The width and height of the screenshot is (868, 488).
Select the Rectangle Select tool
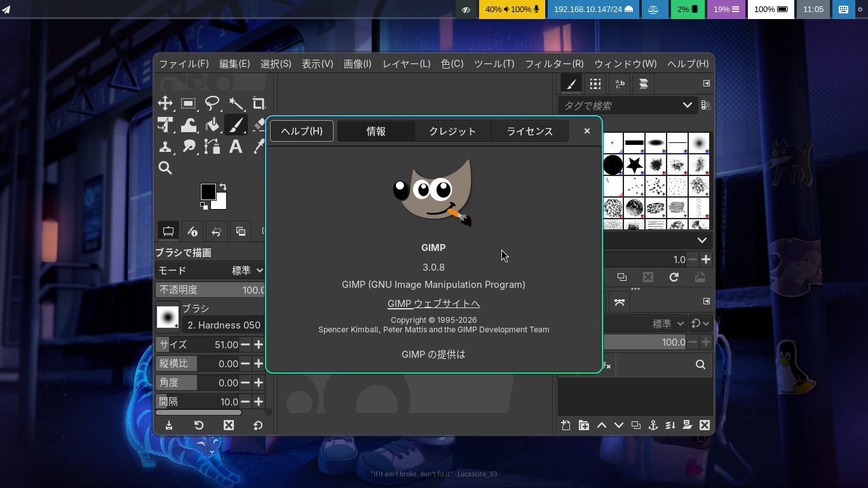(x=188, y=104)
